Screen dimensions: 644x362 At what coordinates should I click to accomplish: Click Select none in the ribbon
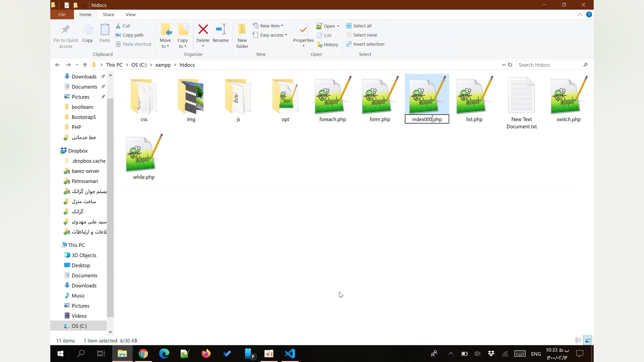(362, 35)
